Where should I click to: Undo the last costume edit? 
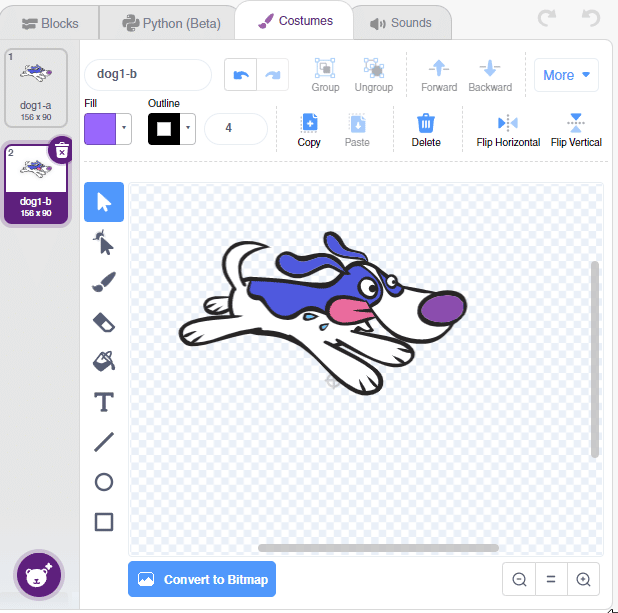tap(240, 75)
